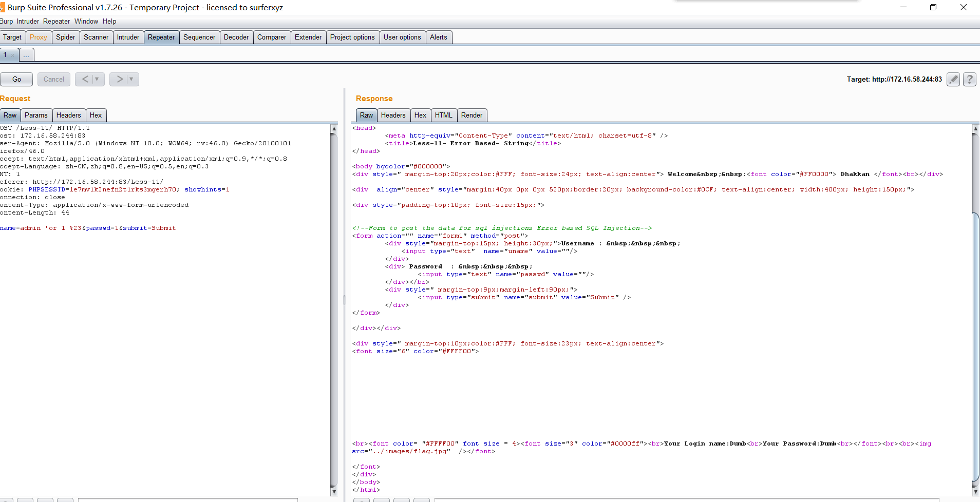The width and height of the screenshot is (980, 502).
Task: Select the Raw tab in the Response pane
Action: 366,115
